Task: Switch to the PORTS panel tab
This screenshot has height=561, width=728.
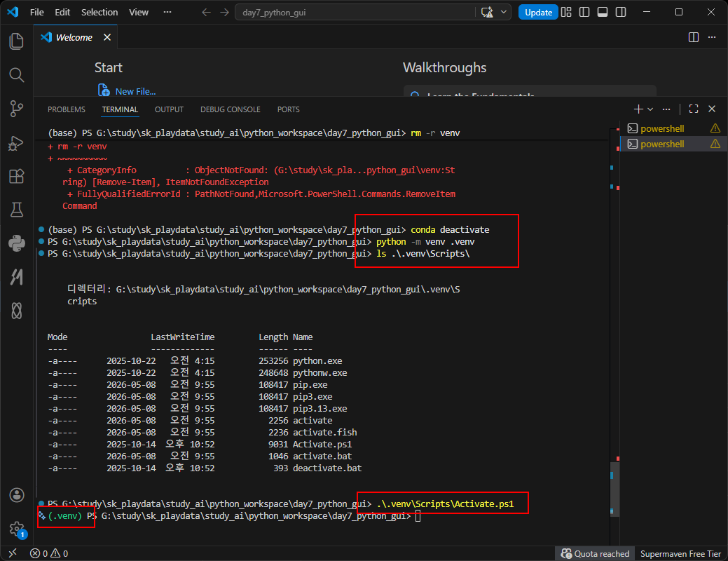Action: (x=288, y=109)
